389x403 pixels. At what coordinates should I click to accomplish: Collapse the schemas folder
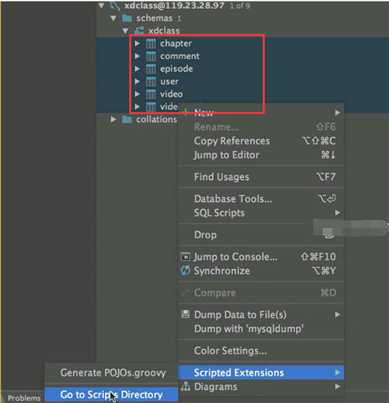pyautogui.click(x=113, y=18)
